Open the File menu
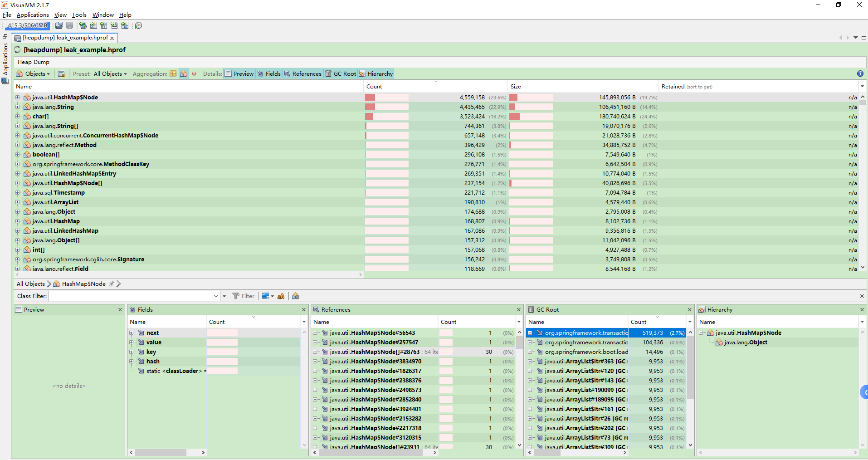868x460 pixels. click(x=7, y=15)
